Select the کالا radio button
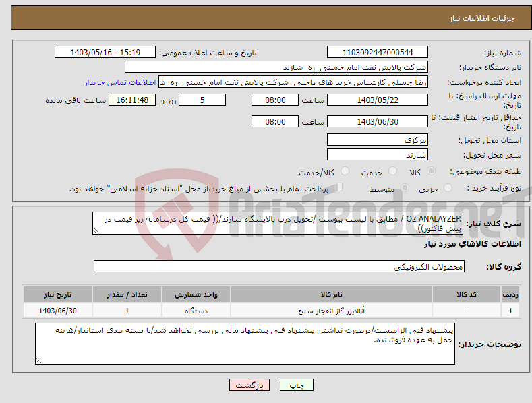Screen dimensions: 532x403 click(x=431, y=171)
